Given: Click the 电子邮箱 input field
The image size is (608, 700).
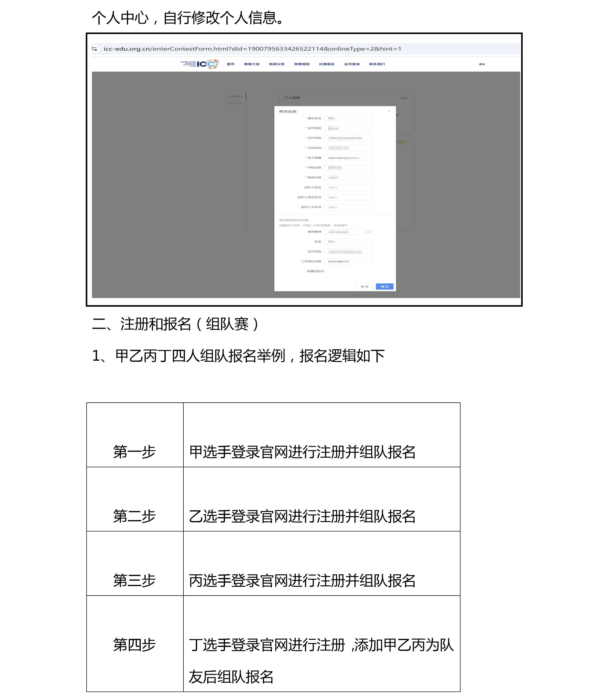Looking at the screenshot, I should point(348,158).
